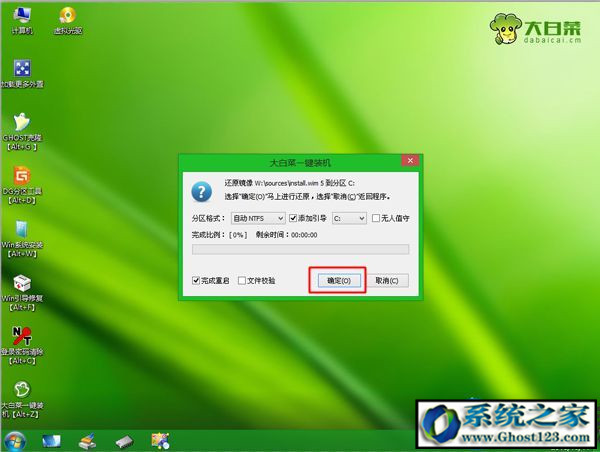Enable the 文件校验 checkbox
The image size is (600, 452).
pos(241,281)
